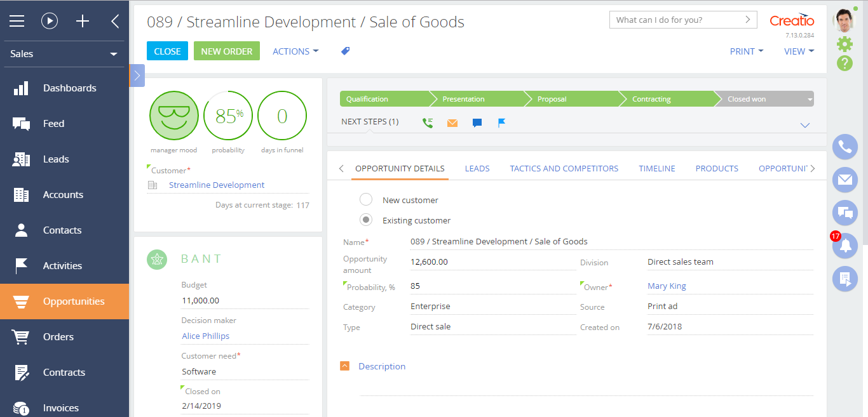The width and height of the screenshot is (868, 417).
Task: Go to Contacts section in sidebar
Action: pos(64,230)
